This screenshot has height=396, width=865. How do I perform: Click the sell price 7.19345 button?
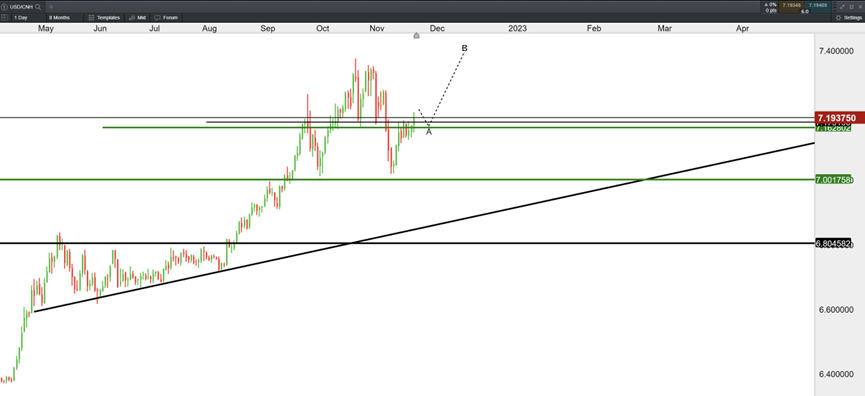click(791, 7)
